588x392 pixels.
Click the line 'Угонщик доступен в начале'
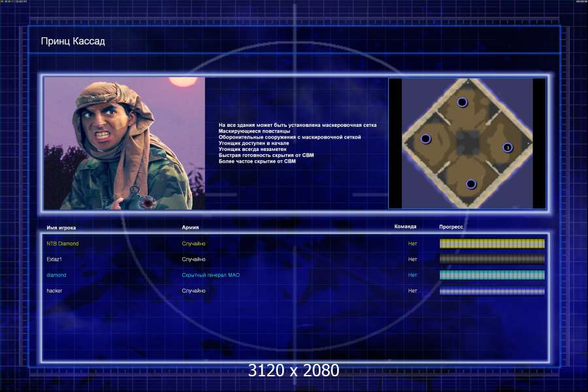click(x=254, y=143)
